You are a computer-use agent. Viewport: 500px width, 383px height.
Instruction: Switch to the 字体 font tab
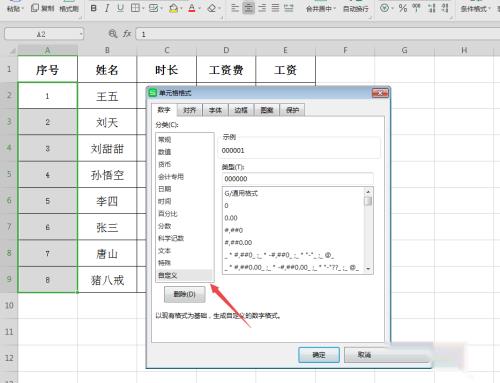(x=215, y=110)
